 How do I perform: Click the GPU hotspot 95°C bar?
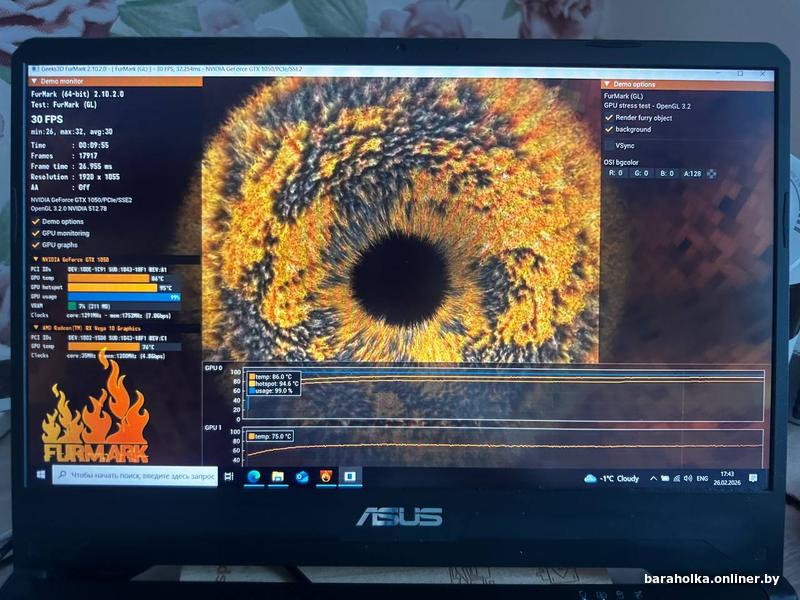(x=113, y=288)
